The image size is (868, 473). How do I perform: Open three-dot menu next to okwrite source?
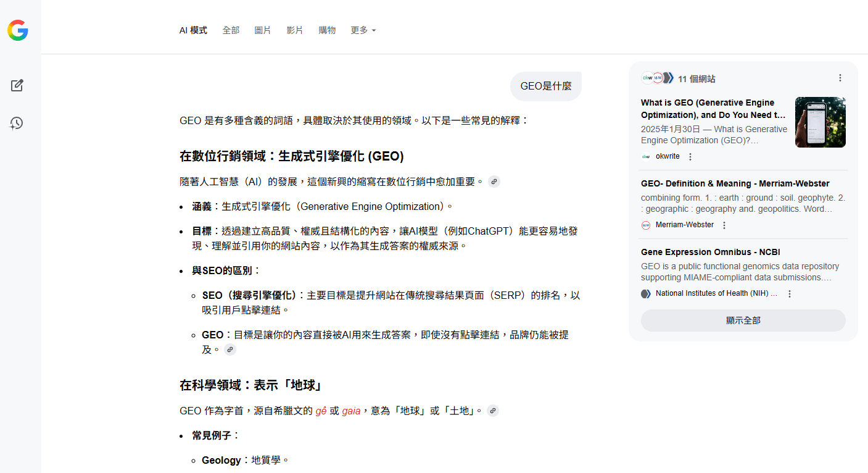(690, 157)
